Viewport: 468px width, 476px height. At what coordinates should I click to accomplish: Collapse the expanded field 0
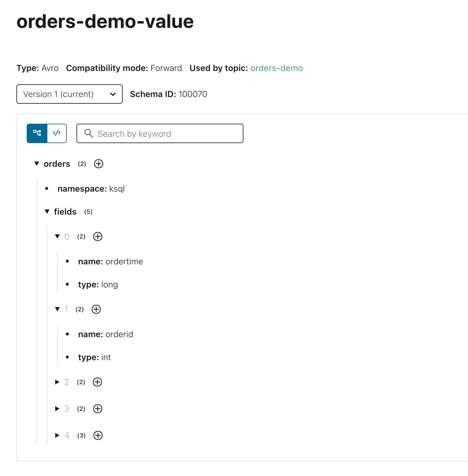pos(57,236)
